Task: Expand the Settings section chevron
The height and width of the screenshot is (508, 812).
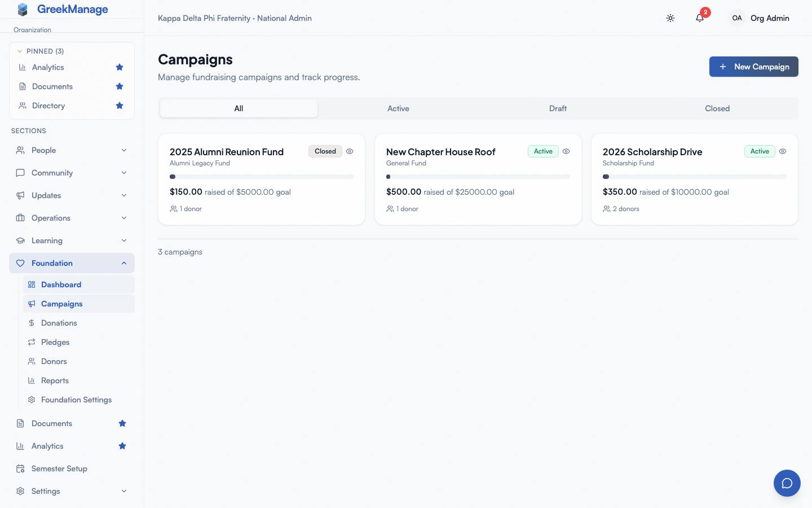Action: click(124, 491)
